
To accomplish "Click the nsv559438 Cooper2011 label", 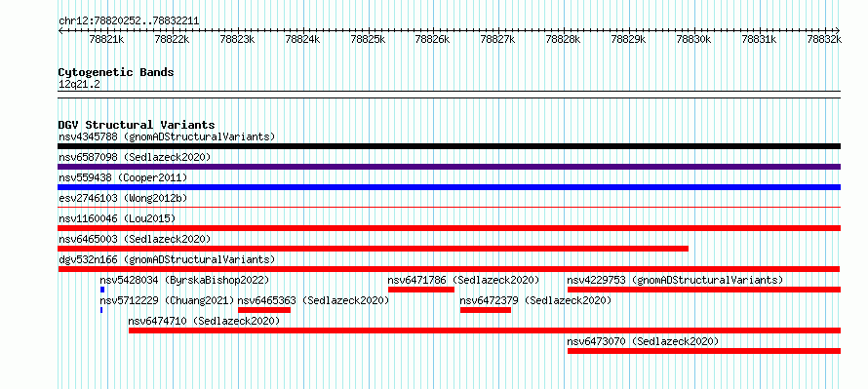I will click(123, 177).
